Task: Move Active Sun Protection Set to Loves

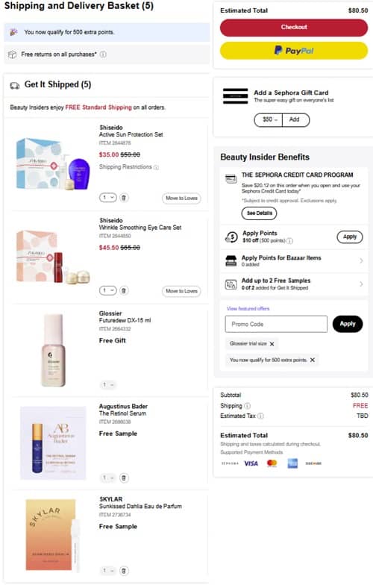Action: coord(181,198)
